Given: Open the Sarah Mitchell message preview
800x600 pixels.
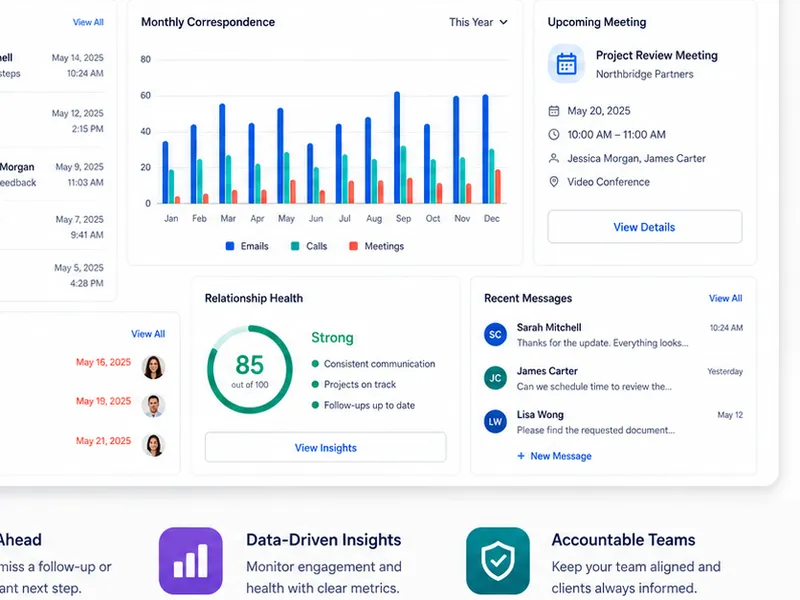Looking at the screenshot, I should coord(613,335).
